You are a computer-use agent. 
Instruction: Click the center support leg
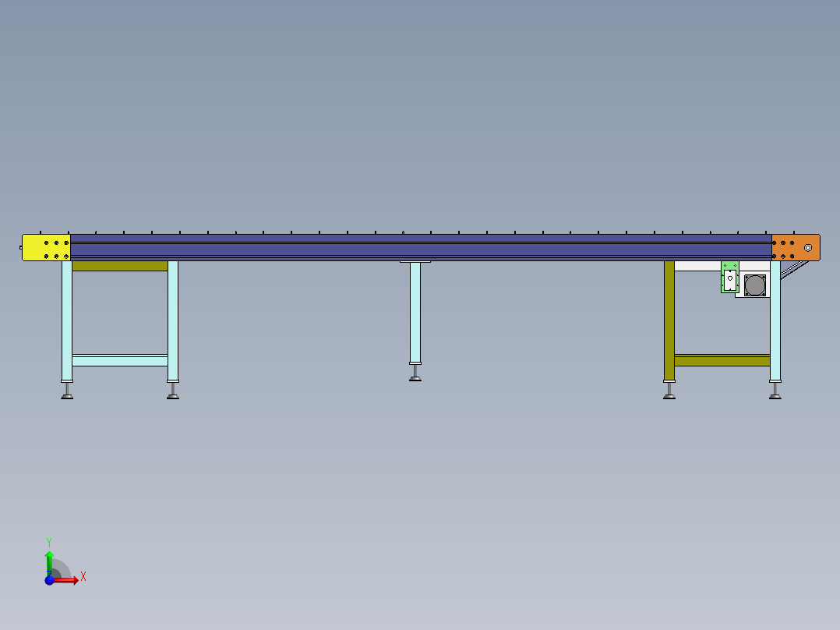tap(415, 313)
